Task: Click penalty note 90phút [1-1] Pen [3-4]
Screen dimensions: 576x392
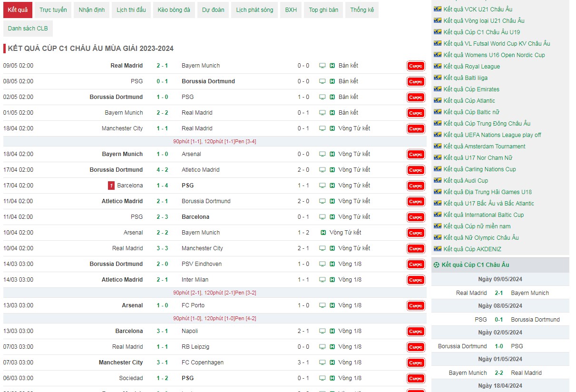Action: [215, 141]
